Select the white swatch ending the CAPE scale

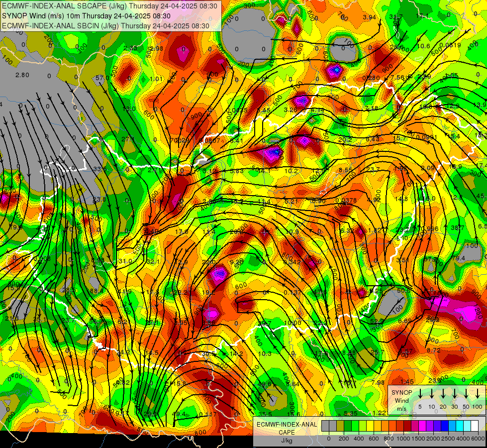click(x=474, y=426)
